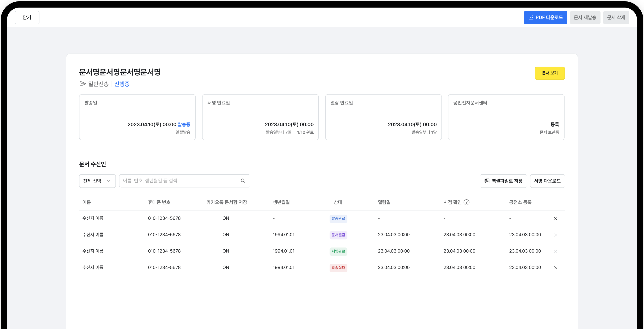Download the PDF with PDF 다운로드
Image resolution: width=644 pixels, height=329 pixels.
[x=545, y=17]
